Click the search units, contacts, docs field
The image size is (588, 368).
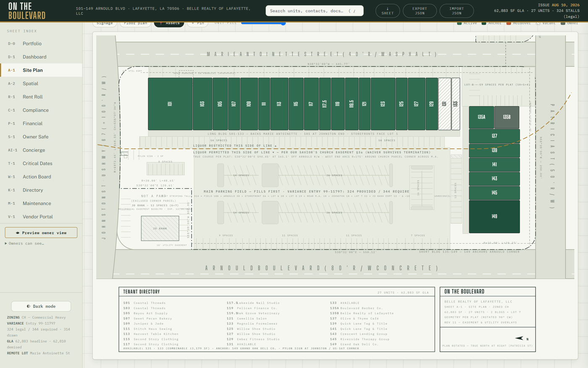click(315, 11)
